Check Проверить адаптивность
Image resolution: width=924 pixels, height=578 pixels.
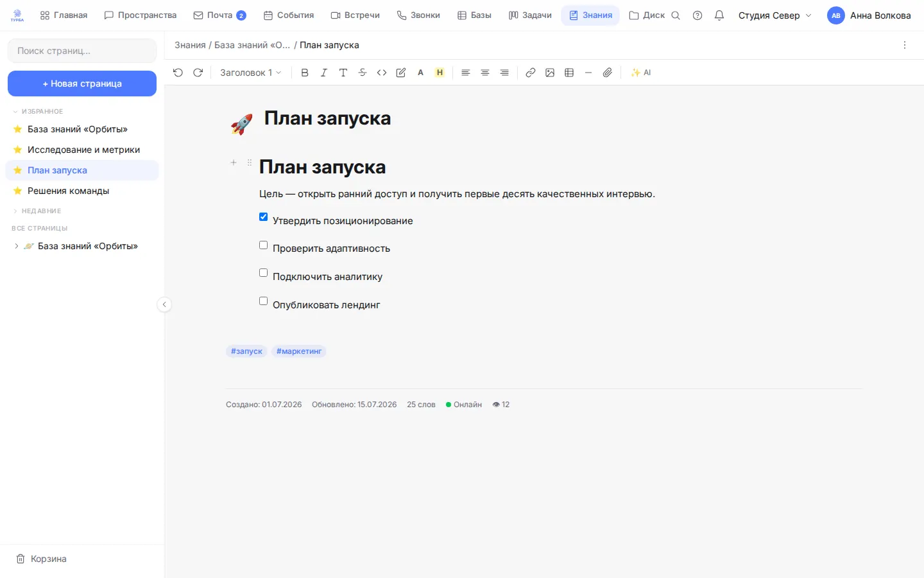(263, 245)
